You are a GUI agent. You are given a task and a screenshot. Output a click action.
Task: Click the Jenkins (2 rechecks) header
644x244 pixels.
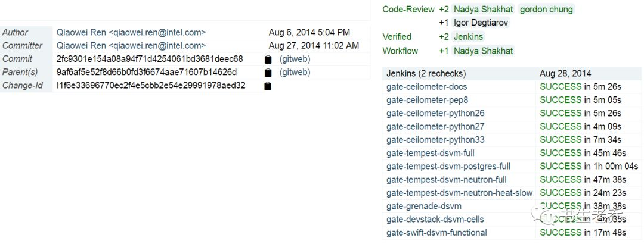(426, 74)
